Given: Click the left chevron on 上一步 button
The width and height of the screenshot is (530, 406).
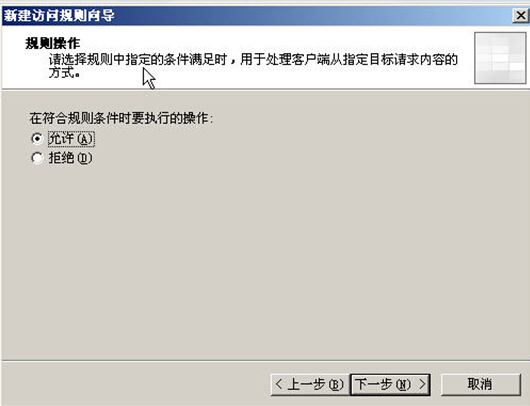Looking at the screenshot, I should coord(279,384).
